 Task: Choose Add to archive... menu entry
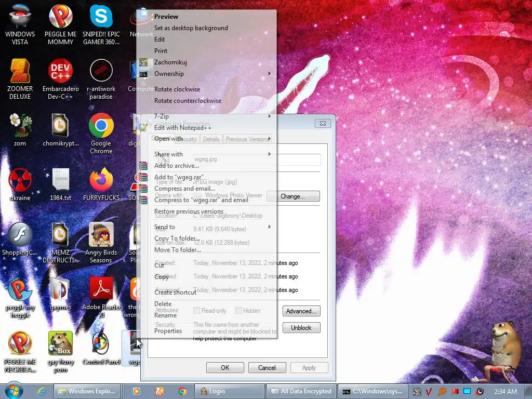tap(207, 166)
